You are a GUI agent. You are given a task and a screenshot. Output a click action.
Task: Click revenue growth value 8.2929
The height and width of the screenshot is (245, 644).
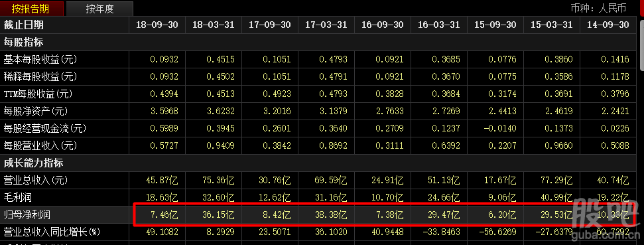coord(220,232)
